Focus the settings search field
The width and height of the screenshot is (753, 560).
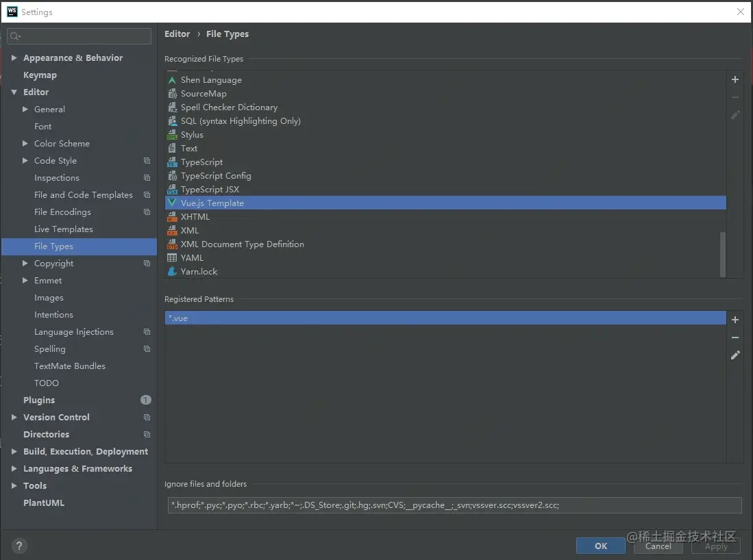pyautogui.click(x=79, y=36)
